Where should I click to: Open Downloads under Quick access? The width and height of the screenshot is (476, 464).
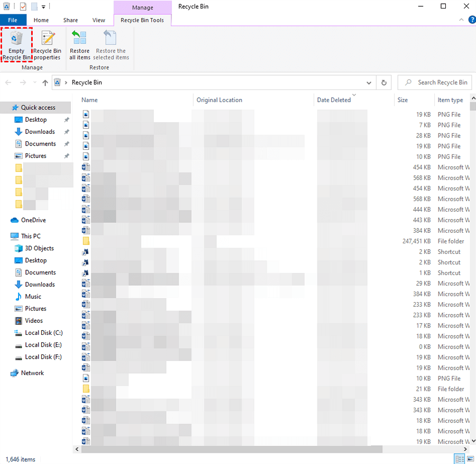tap(40, 132)
